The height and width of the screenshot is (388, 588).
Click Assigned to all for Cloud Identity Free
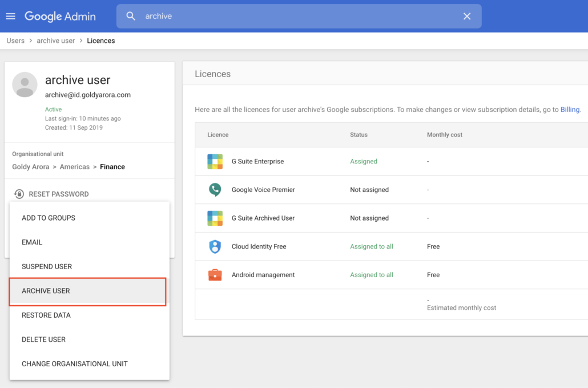tap(371, 246)
